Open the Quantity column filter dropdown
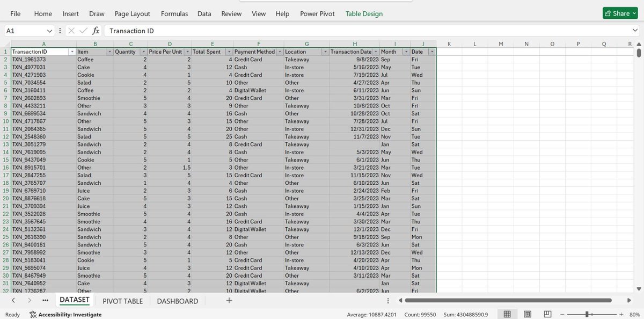 pyautogui.click(x=143, y=52)
